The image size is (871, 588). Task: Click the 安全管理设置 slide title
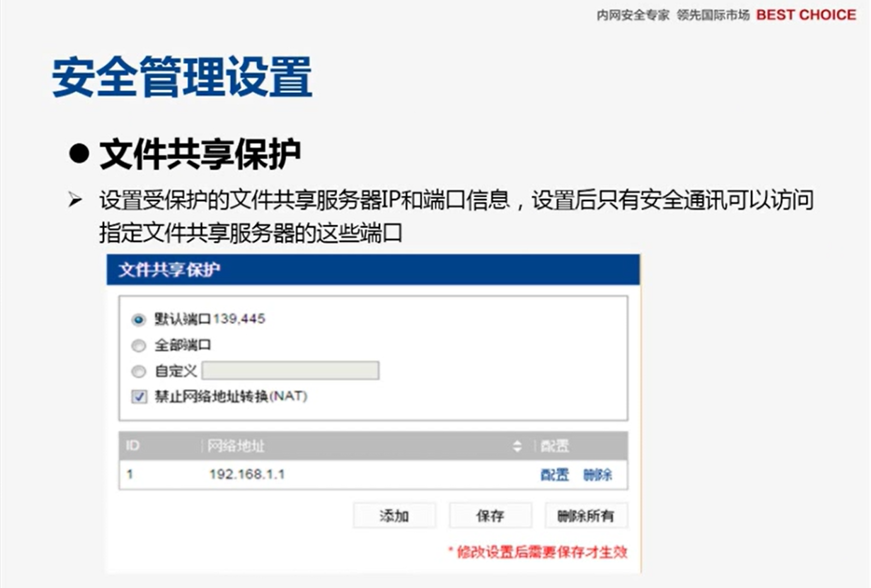tap(182, 76)
